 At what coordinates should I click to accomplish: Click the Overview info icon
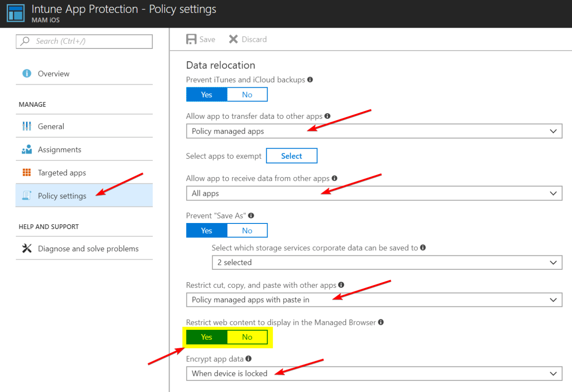coord(26,73)
